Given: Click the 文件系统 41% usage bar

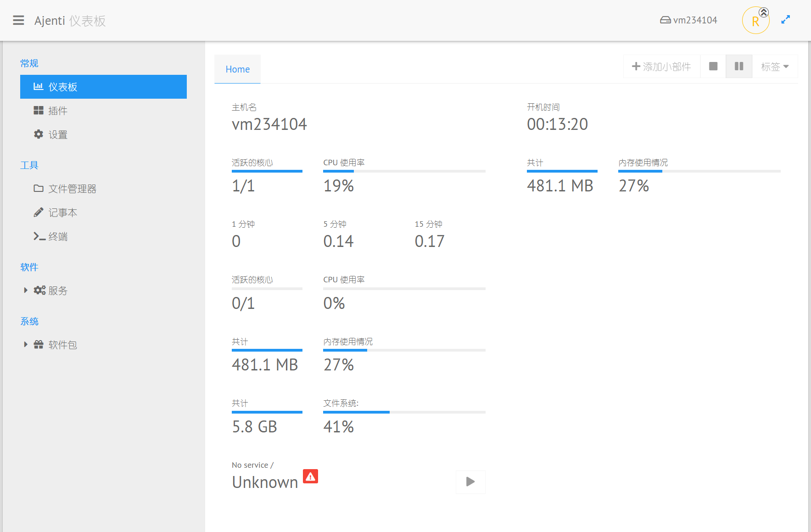Looking at the screenshot, I should coord(404,412).
